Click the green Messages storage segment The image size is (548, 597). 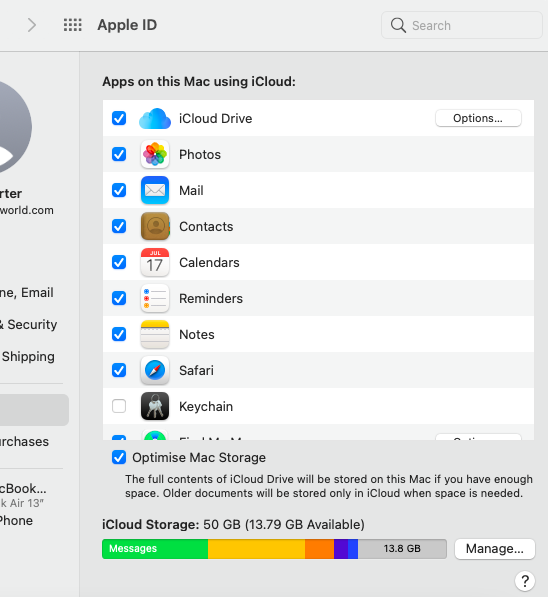click(x=155, y=549)
